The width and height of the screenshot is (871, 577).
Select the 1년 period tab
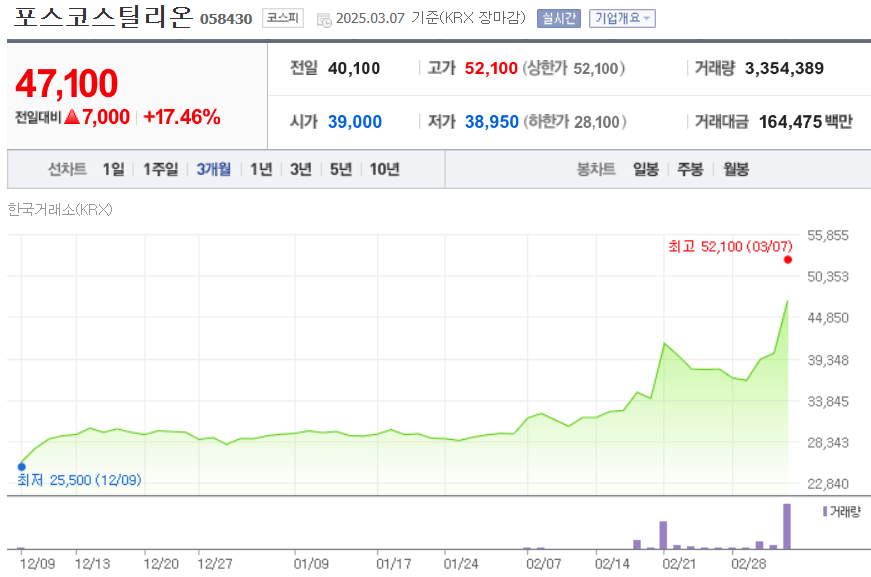tap(262, 169)
